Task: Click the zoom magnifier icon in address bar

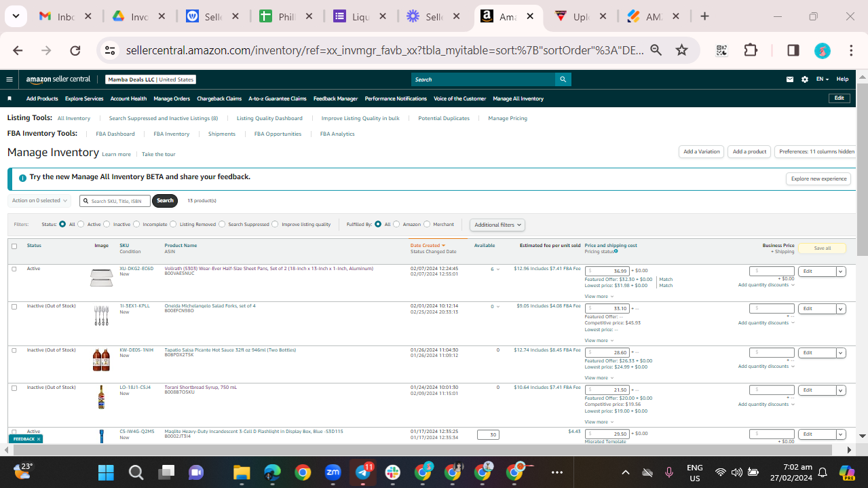Action: (x=656, y=50)
